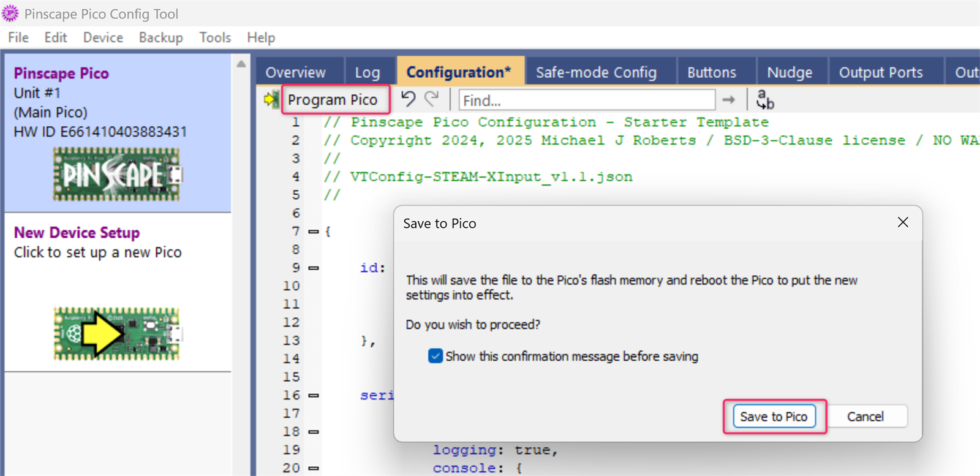Click the find-next arrow beside Find box
Image resolution: width=980 pixels, height=476 pixels.
pos(729,100)
